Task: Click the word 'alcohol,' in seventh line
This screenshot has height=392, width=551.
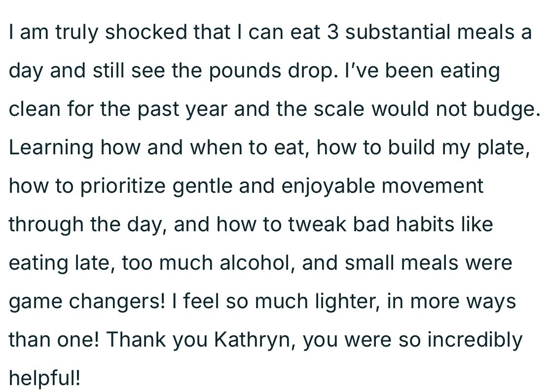Action: click(x=257, y=263)
